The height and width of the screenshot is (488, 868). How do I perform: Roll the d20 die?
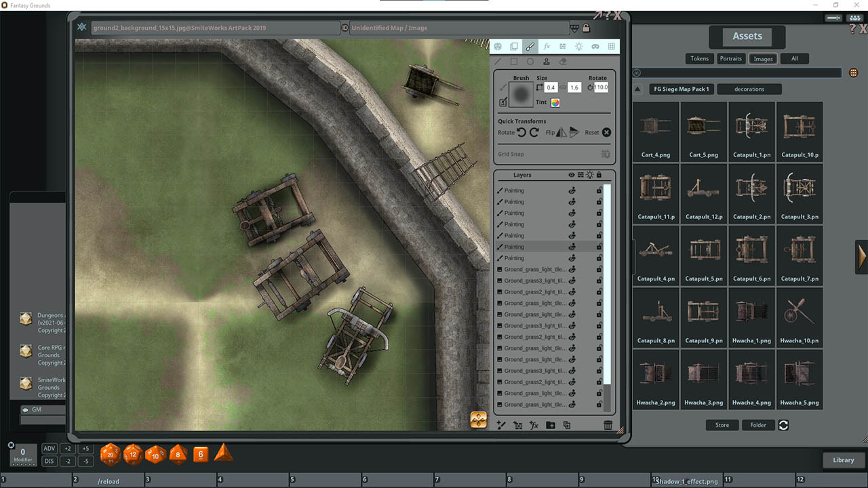click(x=111, y=455)
